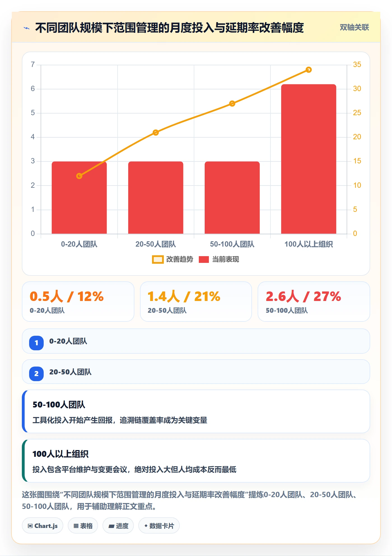Click the left-axis tick label 7
This screenshot has width=392, height=556.
33,65
